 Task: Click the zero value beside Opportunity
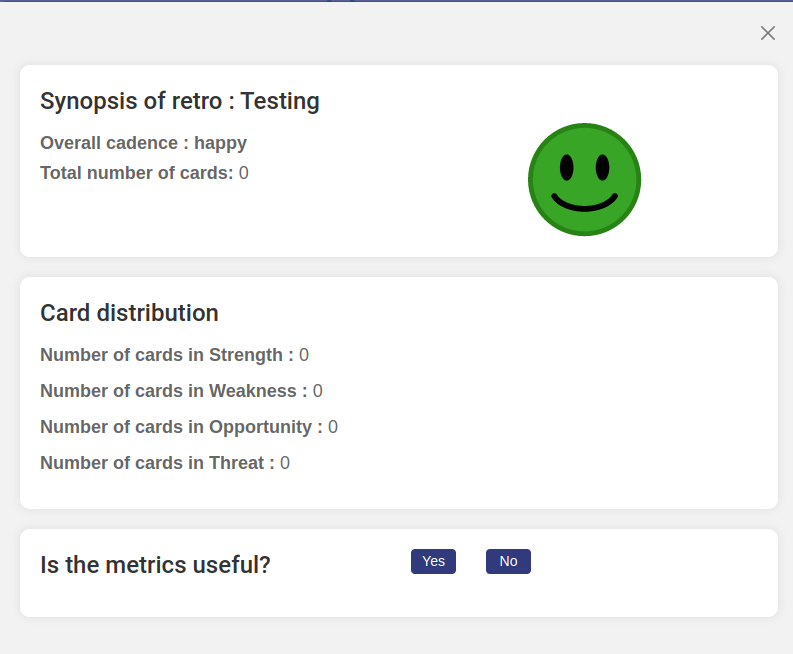pos(333,427)
